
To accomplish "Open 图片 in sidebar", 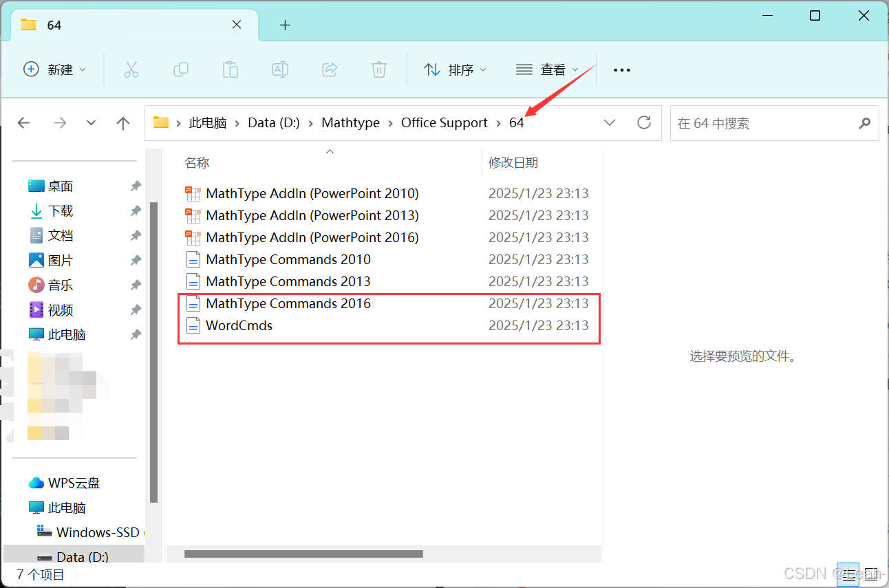I will tap(61, 261).
